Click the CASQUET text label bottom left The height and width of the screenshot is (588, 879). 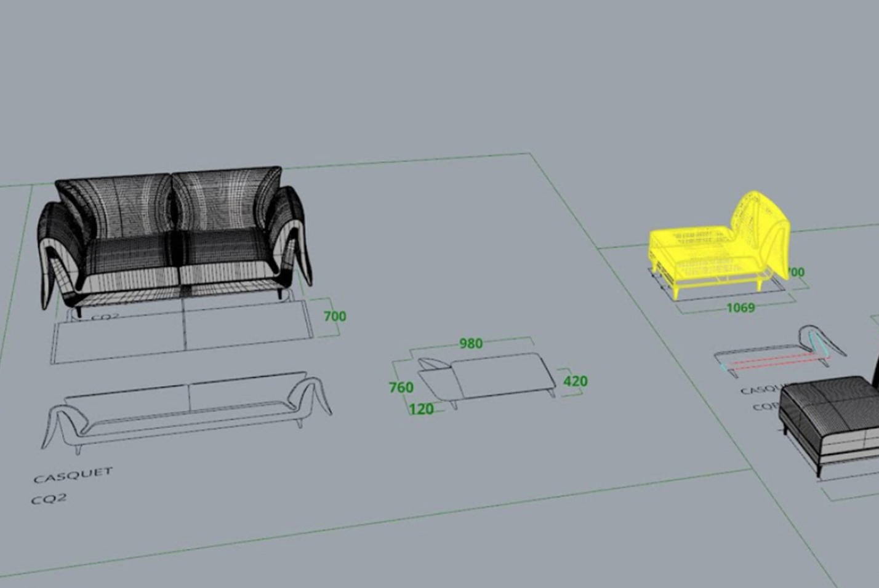point(73,475)
